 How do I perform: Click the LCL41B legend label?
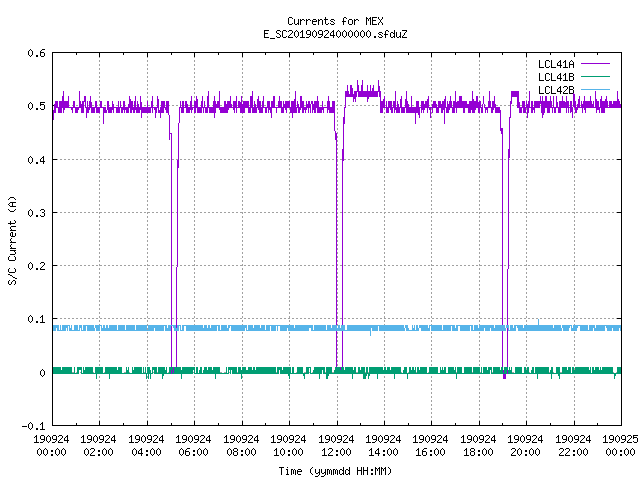[x=556, y=77]
